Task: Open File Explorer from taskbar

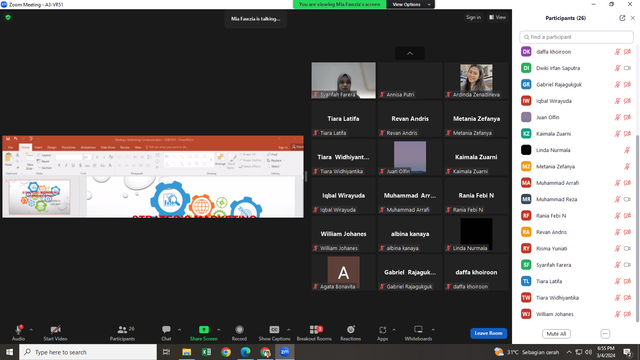Action: [x=187, y=352]
